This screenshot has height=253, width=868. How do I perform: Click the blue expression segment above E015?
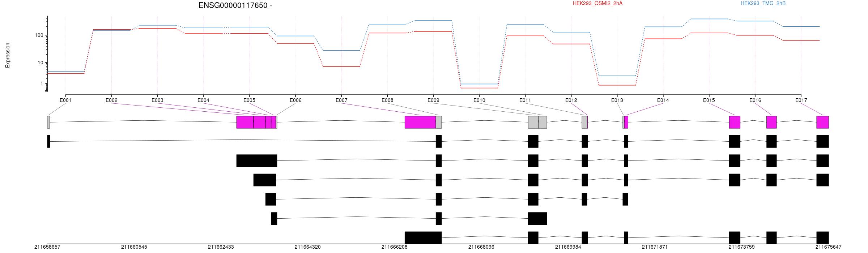tap(709, 19)
